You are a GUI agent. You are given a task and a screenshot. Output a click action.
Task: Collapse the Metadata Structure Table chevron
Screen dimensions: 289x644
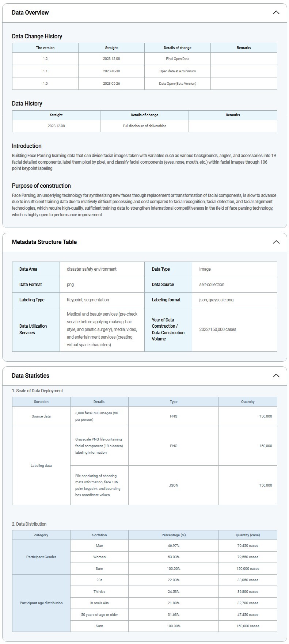pos(276,242)
